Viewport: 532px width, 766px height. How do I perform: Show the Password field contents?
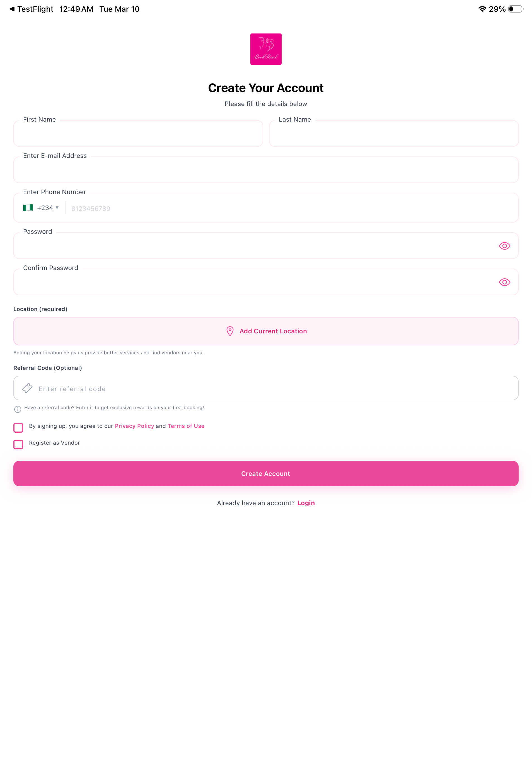point(504,246)
